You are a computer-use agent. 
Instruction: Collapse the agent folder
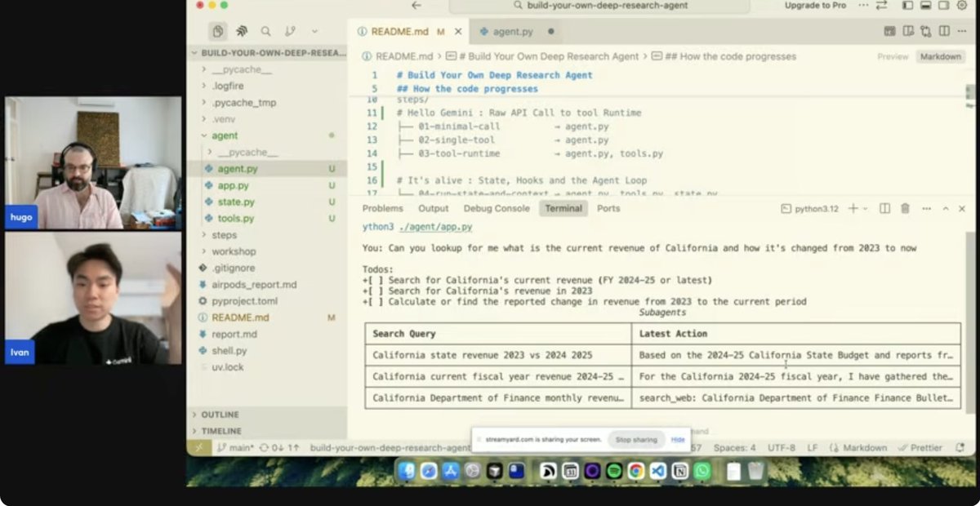[225, 135]
